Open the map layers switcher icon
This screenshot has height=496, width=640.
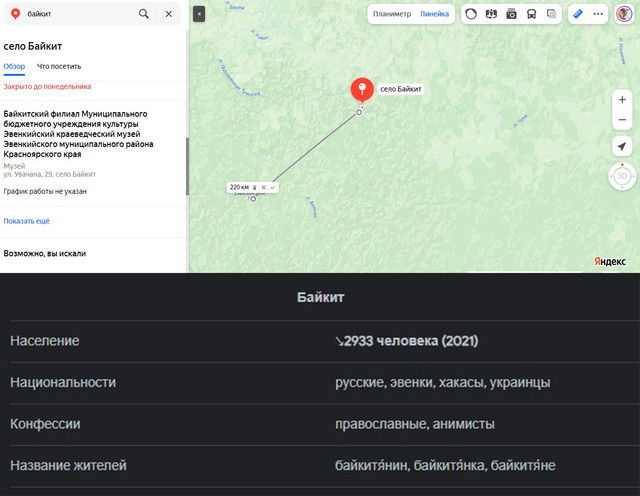tap(551, 14)
